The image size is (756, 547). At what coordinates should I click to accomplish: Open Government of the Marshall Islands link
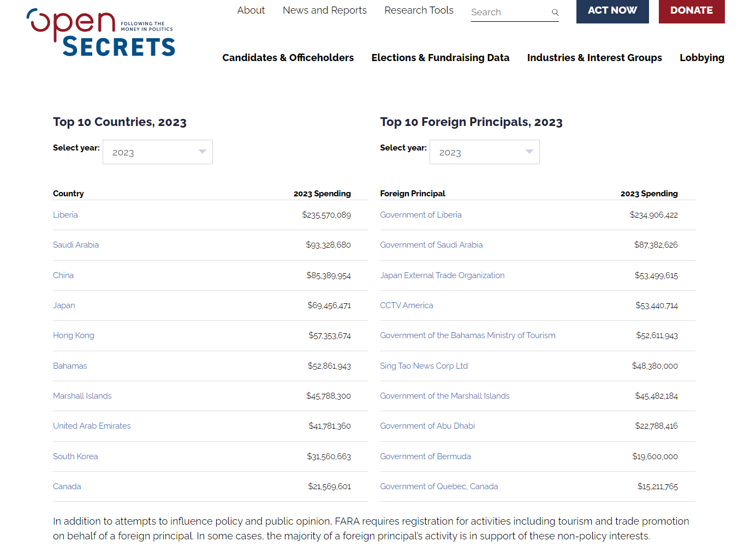point(445,396)
